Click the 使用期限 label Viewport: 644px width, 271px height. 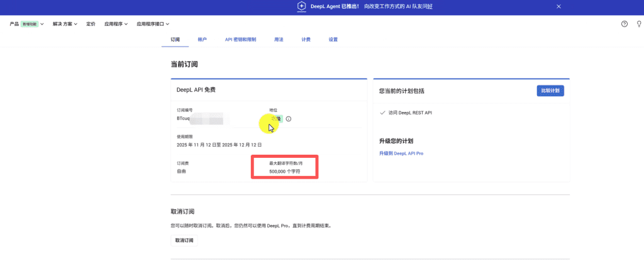pyautogui.click(x=184, y=136)
